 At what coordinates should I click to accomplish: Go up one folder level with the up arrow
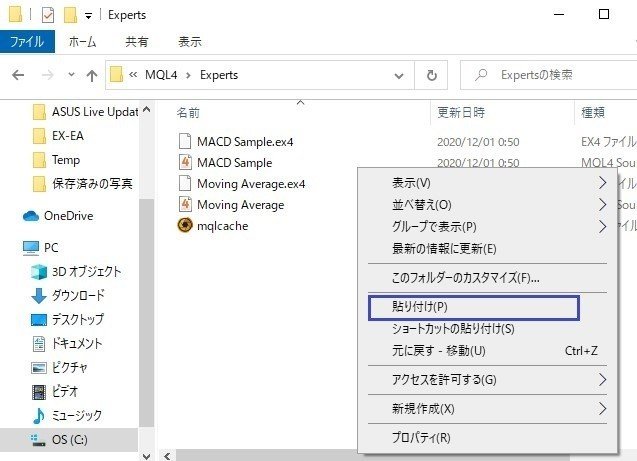[x=92, y=75]
